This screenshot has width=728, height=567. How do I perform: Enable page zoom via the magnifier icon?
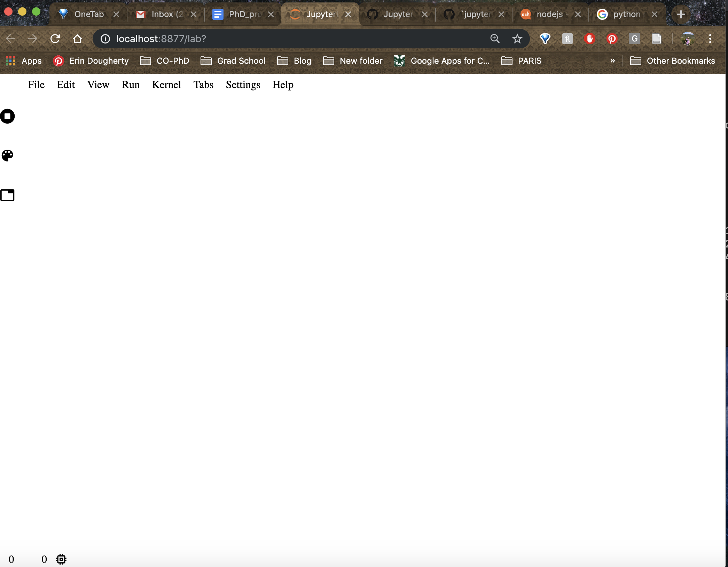pyautogui.click(x=495, y=39)
